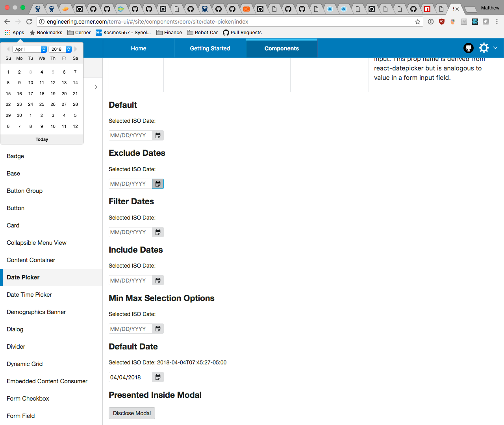The height and width of the screenshot is (425, 504).
Task: Go to the Home tab
Action: [138, 48]
